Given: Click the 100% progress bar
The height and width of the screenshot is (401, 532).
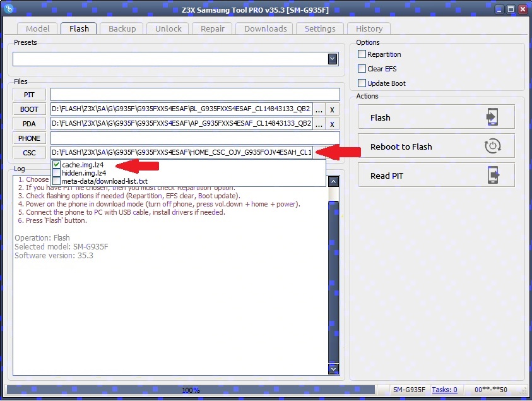Looking at the screenshot, I should [191, 390].
